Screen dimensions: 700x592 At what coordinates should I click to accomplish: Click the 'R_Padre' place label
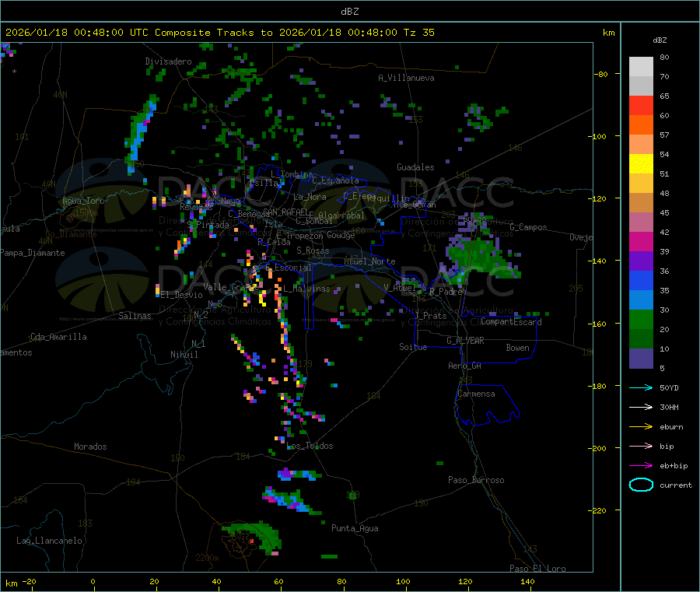point(446,292)
